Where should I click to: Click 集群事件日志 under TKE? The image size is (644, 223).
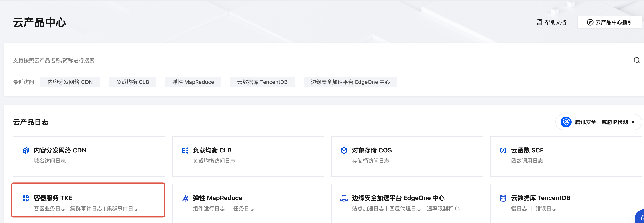[x=123, y=209]
